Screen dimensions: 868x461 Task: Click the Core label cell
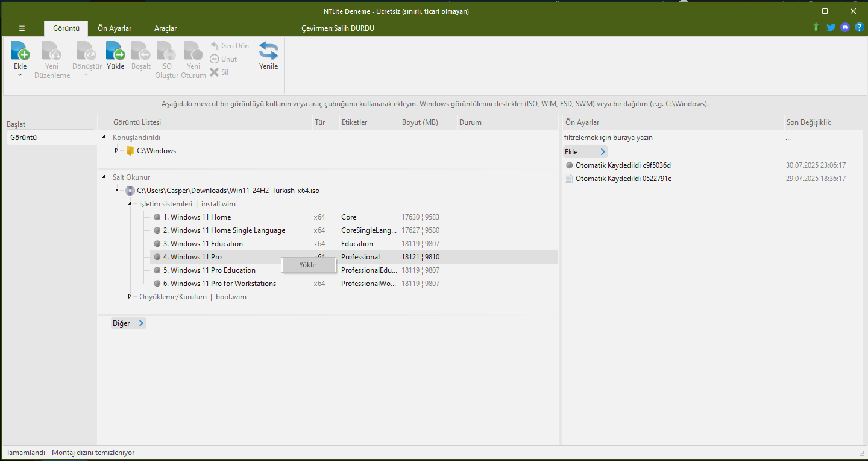348,217
